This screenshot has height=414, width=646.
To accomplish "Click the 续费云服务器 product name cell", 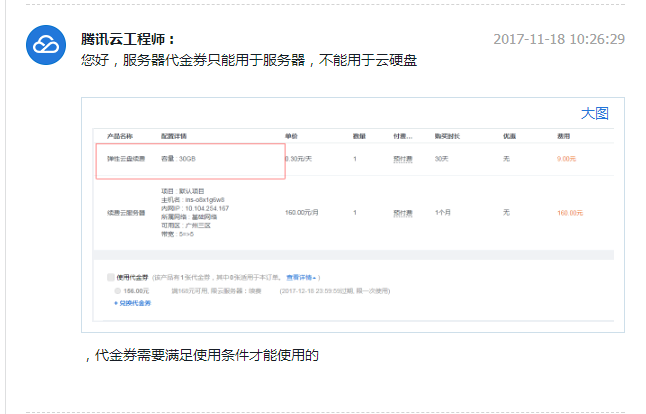I will pyautogui.click(x=126, y=213).
